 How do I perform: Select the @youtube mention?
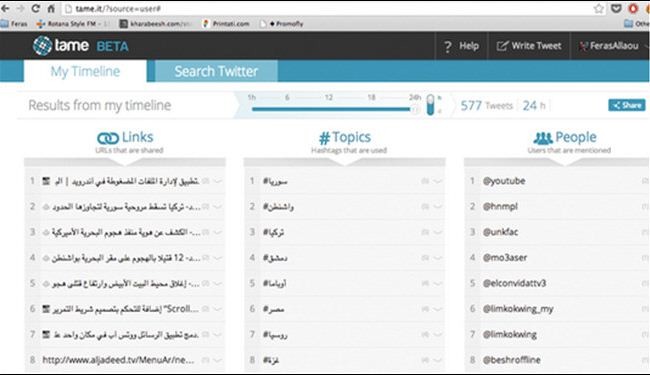point(504,181)
